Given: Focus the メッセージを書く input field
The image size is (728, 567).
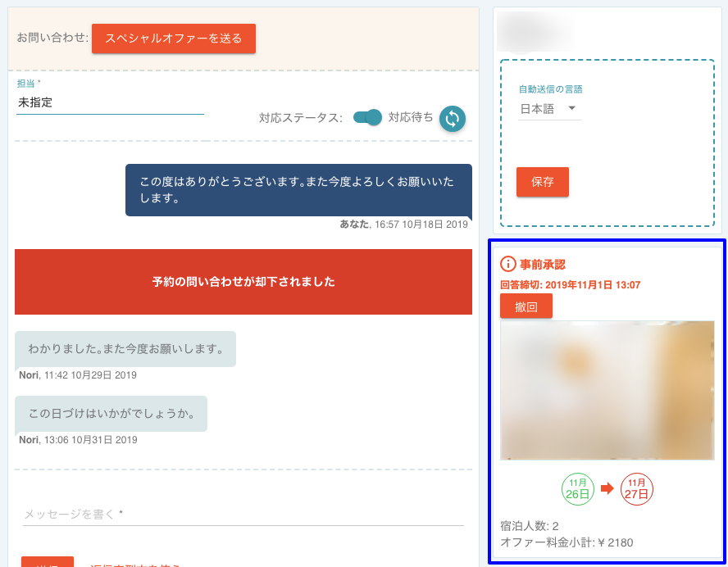Looking at the screenshot, I should pos(243,514).
